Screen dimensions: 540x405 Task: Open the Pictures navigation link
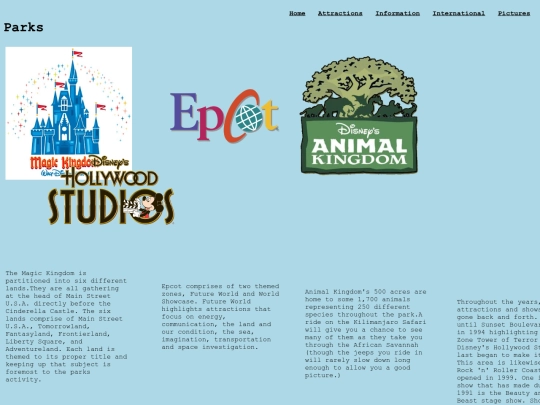(514, 13)
